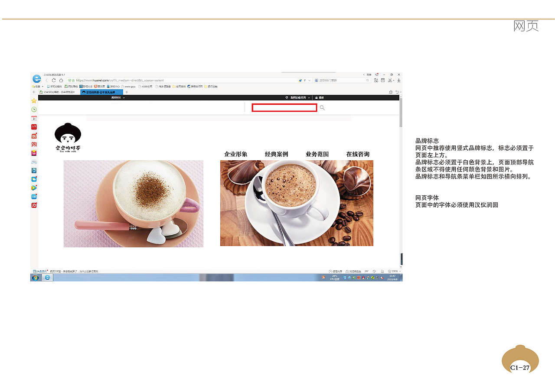The image size is (555, 392).
Task: Open the JD shortcut in the sidebar
Action: click(34, 205)
